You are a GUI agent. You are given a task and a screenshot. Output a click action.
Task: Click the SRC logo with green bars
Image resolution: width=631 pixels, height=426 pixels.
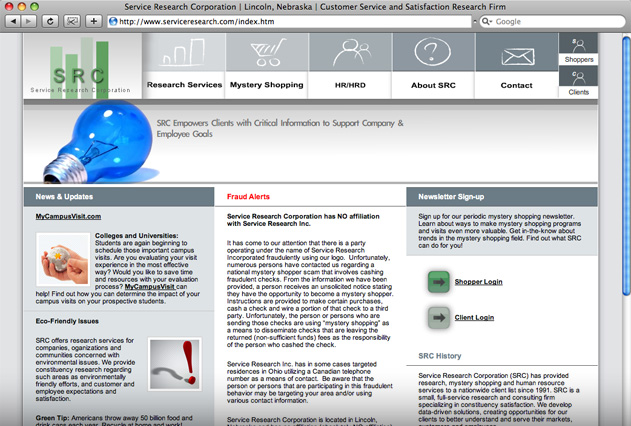point(82,66)
